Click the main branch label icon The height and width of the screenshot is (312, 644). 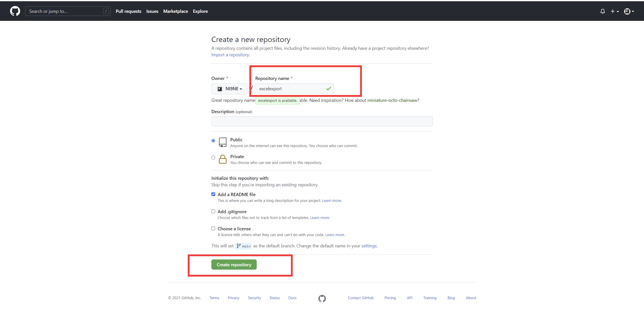pyautogui.click(x=239, y=246)
